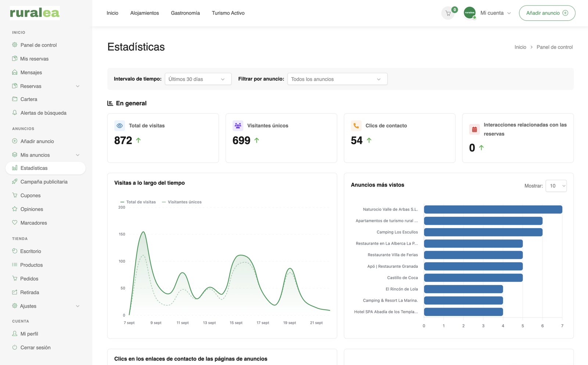Click the Añadir anuncio button in the header

pyautogui.click(x=547, y=13)
